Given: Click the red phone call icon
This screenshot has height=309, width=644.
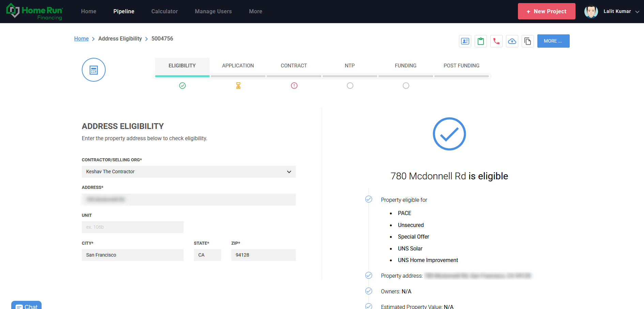Looking at the screenshot, I should tap(496, 41).
